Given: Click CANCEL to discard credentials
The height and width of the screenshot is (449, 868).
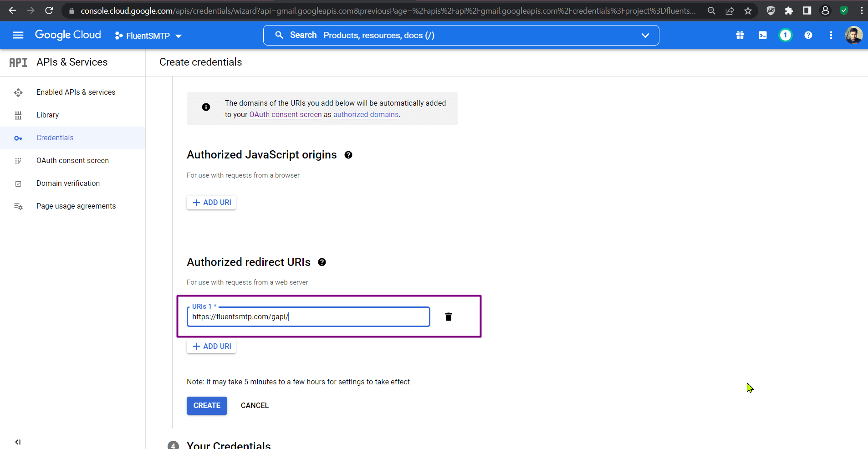Looking at the screenshot, I should [x=255, y=406].
